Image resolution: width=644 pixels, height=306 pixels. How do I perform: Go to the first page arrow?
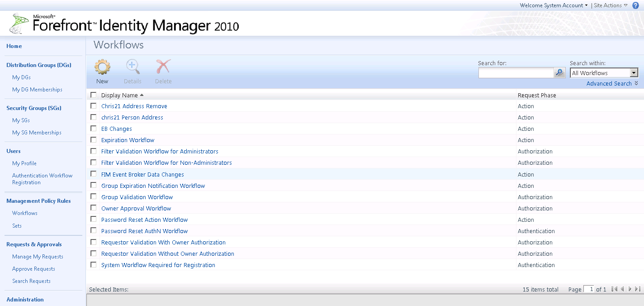pyautogui.click(x=614, y=289)
